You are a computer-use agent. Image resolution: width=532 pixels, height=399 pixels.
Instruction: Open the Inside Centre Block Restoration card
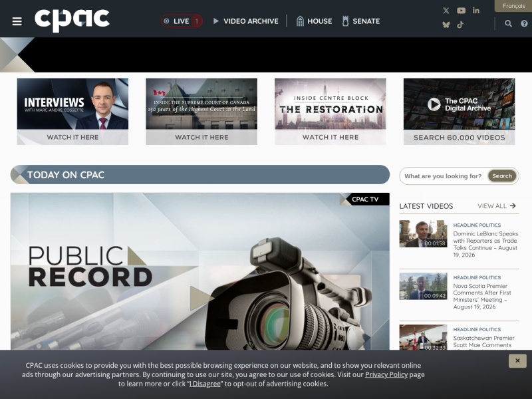pyautogui.click(x=330, y=111)
